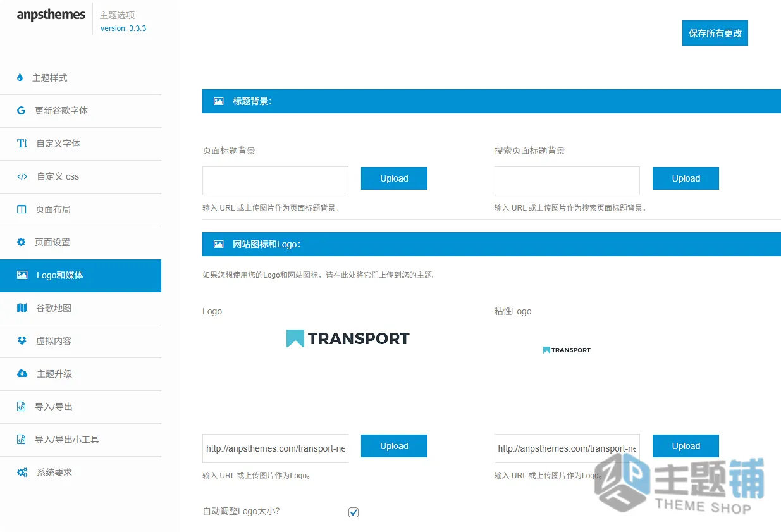Open the 主题样式 menu section
This screenshot has width=781, height=532.
click(80, 78)
